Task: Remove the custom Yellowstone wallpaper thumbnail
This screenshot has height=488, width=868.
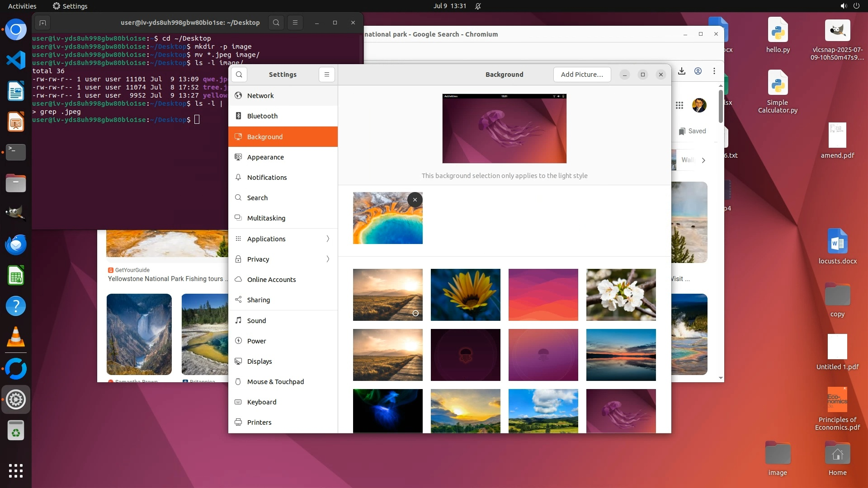Action: click(415, 200)
